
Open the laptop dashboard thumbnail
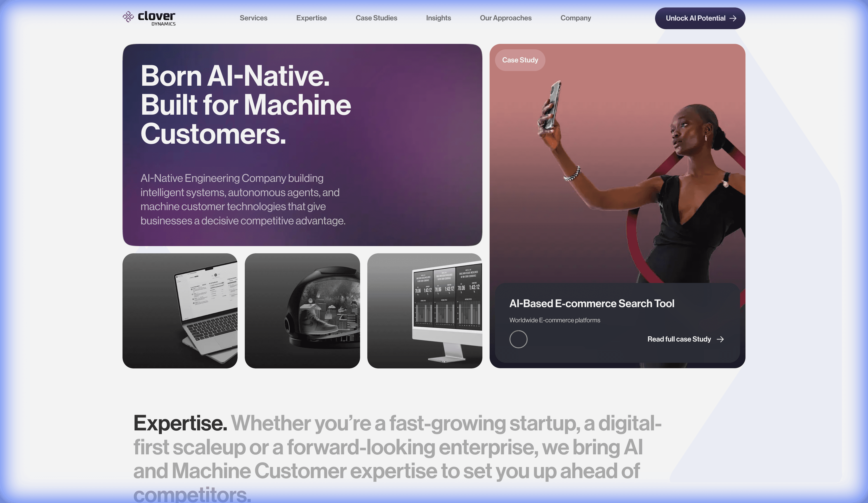[180, 311]
